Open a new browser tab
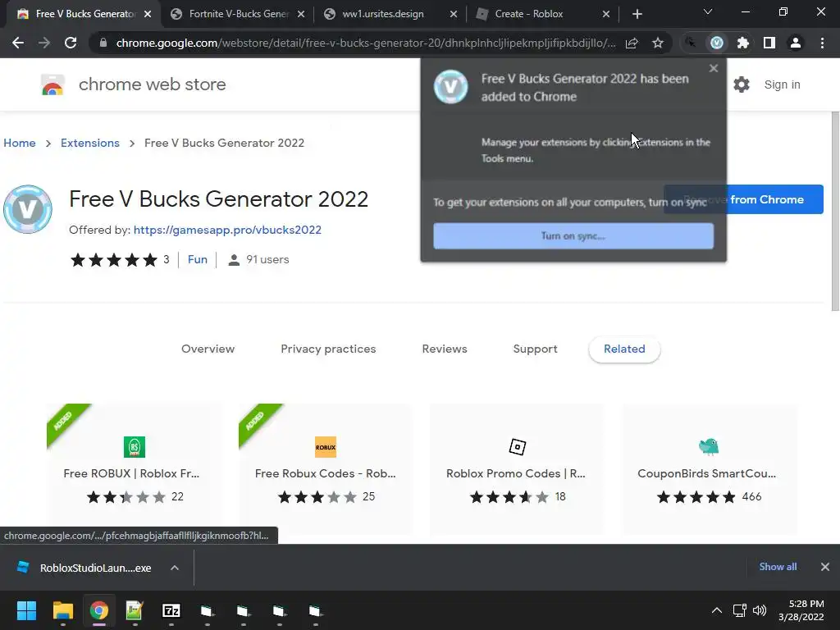The width and height of the screenshot is (840, 630). pos(637,14)
